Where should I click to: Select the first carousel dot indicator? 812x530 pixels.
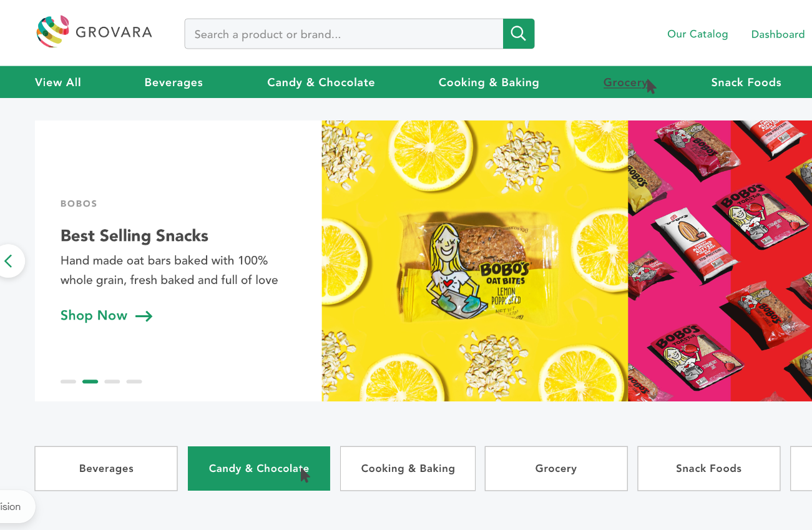(x=68, y=381)
